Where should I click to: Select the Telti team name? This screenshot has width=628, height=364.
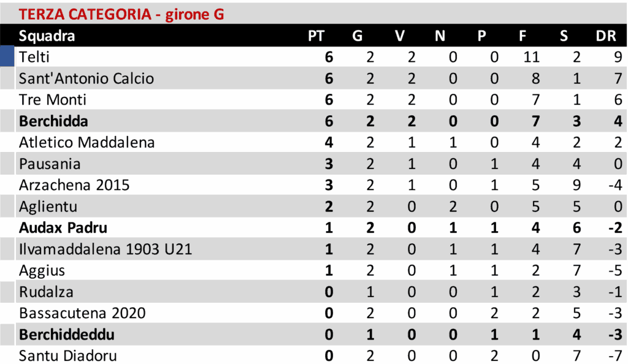pos(34,57)
